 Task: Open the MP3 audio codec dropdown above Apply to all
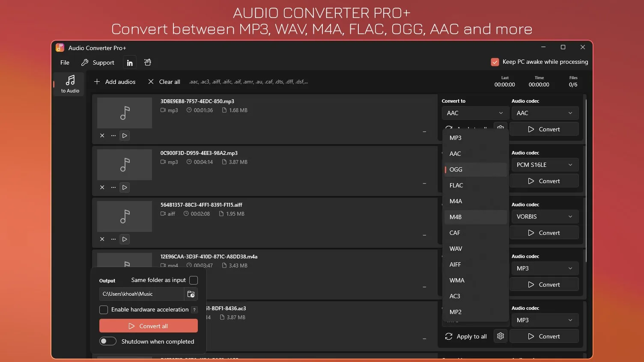pos(545,320)
